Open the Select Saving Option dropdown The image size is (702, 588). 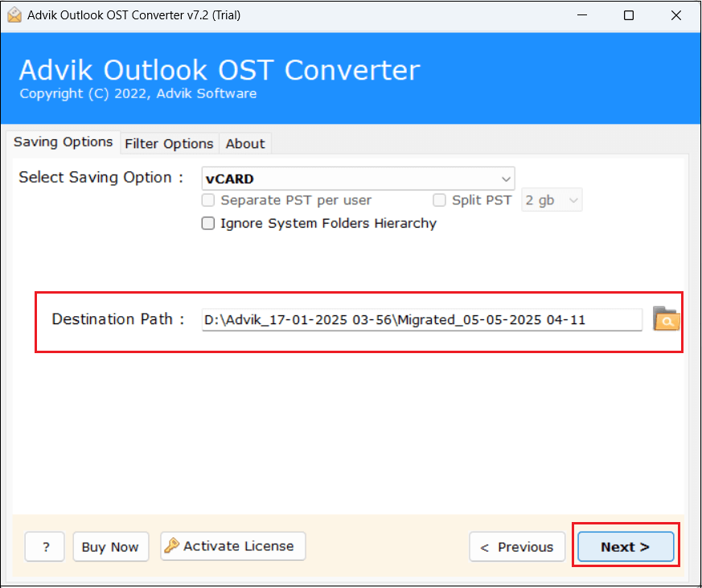(358, 179)
